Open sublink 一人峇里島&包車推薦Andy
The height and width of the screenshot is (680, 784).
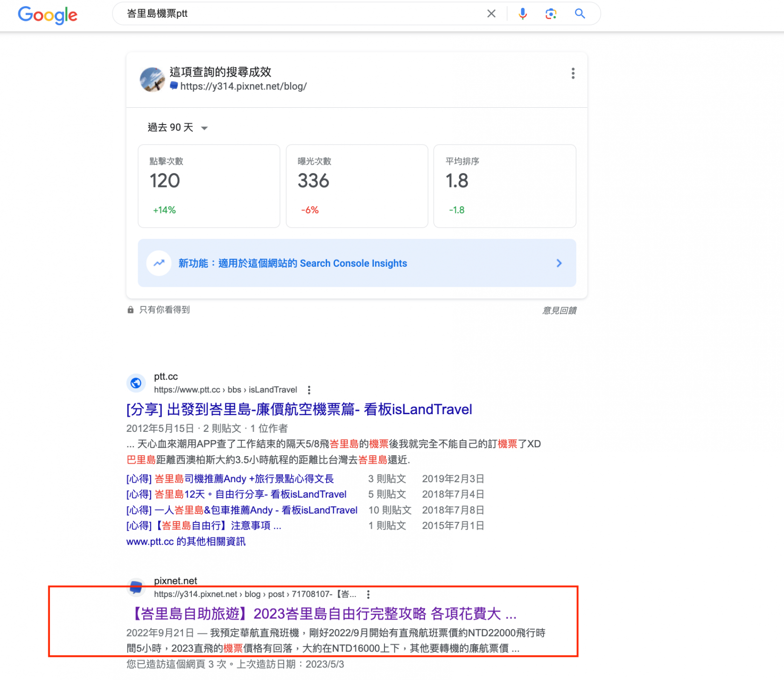pyautogui.click(x=242, y=510)
